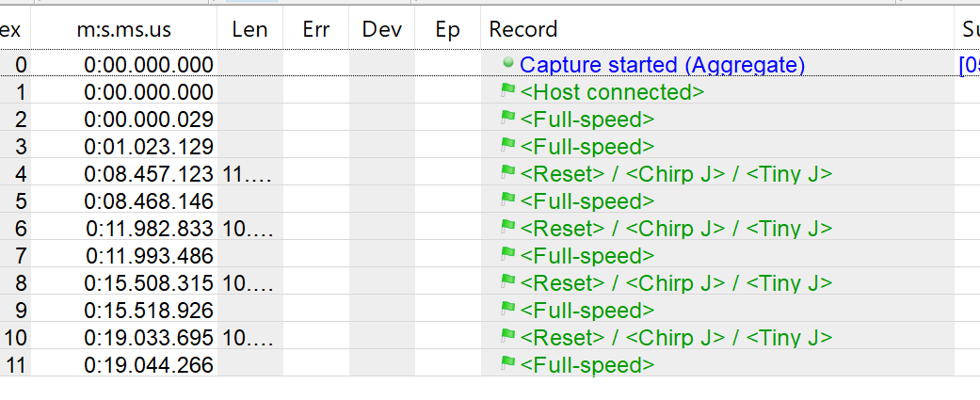Select the Full-speed record at 0:19.044.266

click(586, 365)
